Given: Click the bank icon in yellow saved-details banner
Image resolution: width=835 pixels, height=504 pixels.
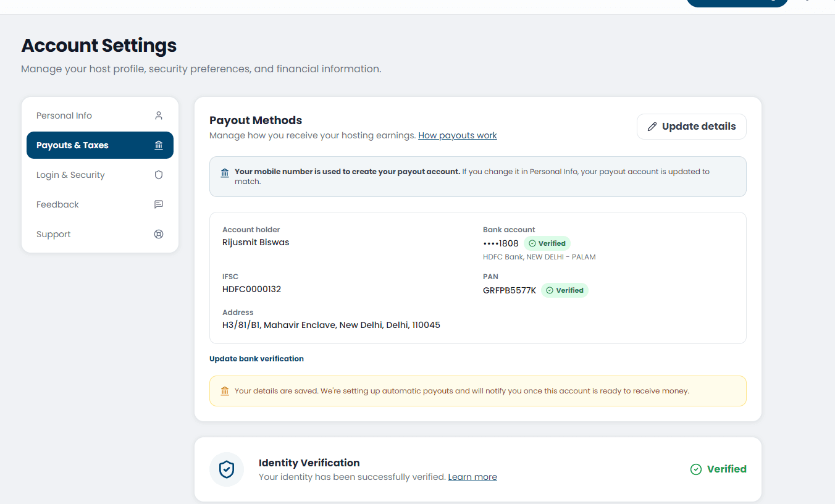Looking at the screenshot, I should pos(225,391).
